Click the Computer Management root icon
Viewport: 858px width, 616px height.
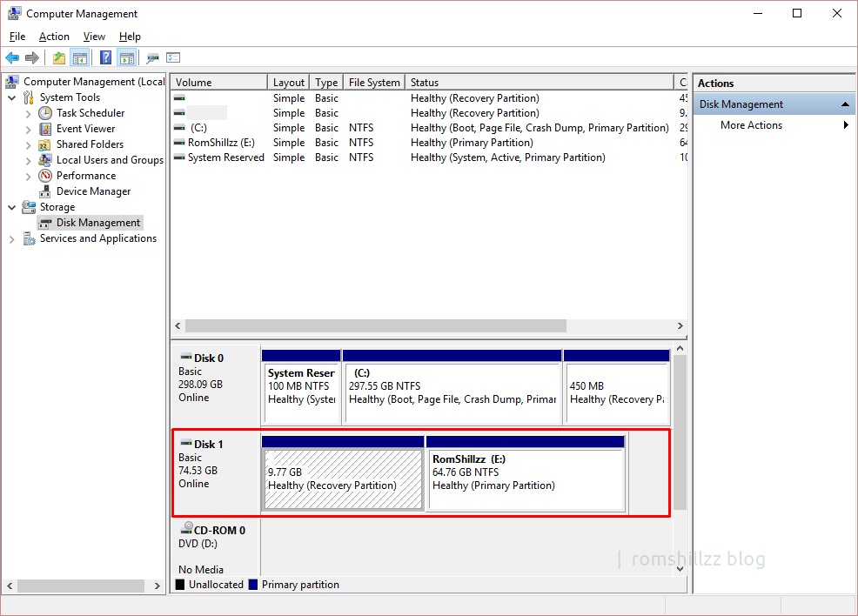(x=12, y=82)
